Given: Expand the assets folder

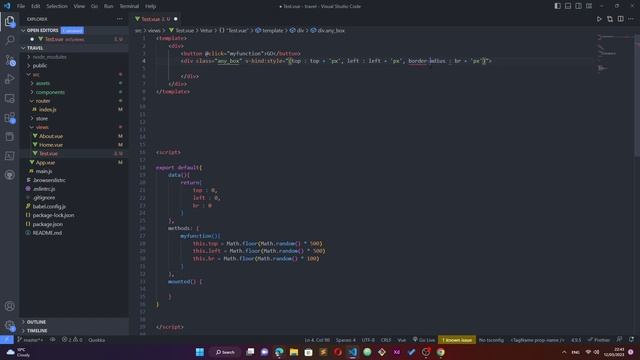Looking at the screenshot, I should 42,83.
